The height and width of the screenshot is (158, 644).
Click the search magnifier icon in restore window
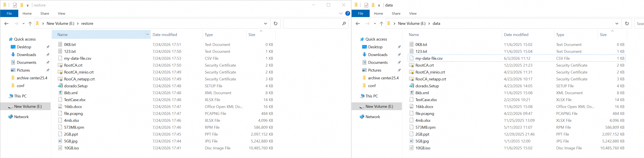tap(344, 23)
